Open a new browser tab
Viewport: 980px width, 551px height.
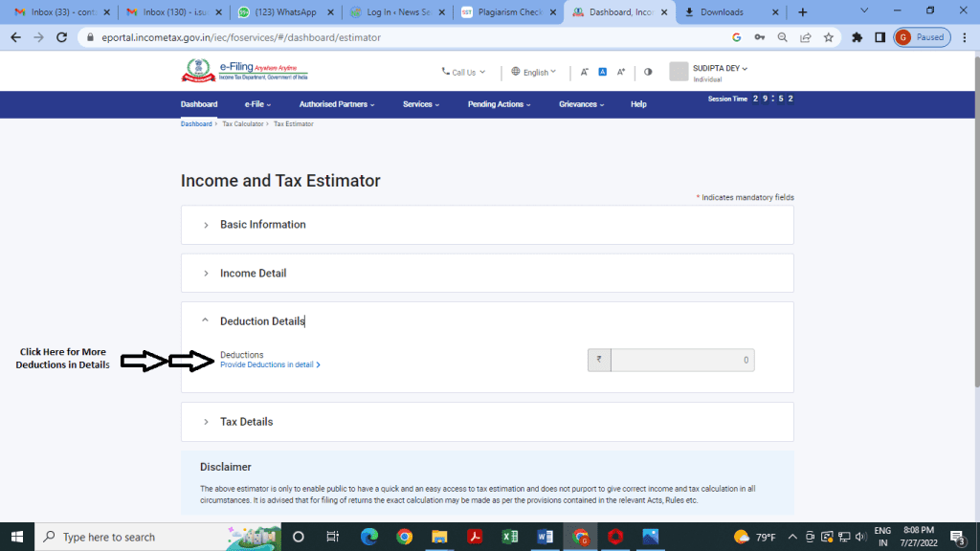coord(803,11)
